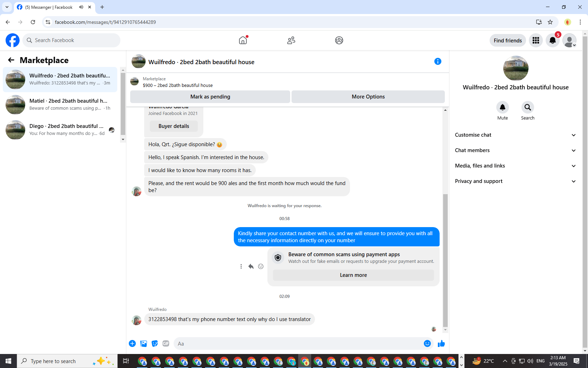588x368 pixels.
Task: Open more message options three-dot icon
Action: tap(241, 266)
